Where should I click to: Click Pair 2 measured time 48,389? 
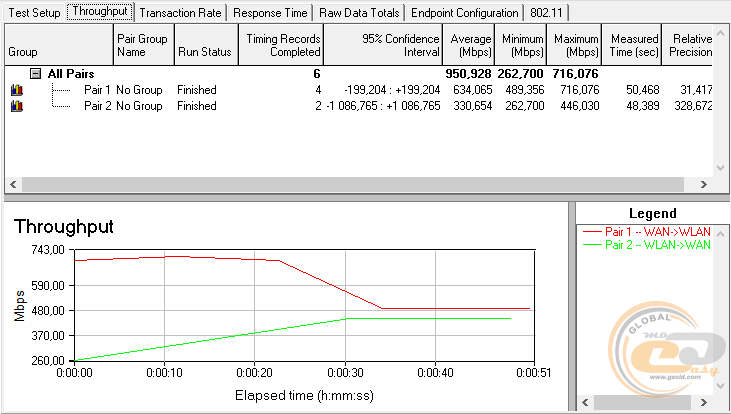[642, 106]
